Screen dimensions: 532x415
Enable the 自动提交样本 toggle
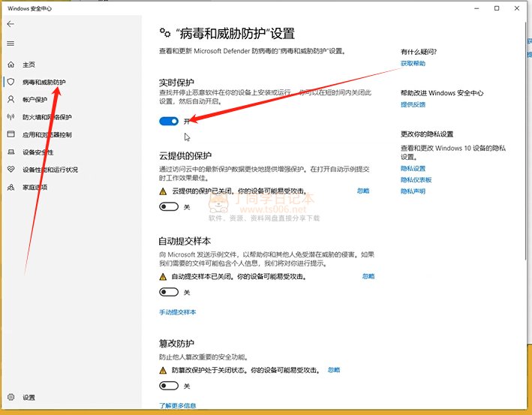[169, 292]
